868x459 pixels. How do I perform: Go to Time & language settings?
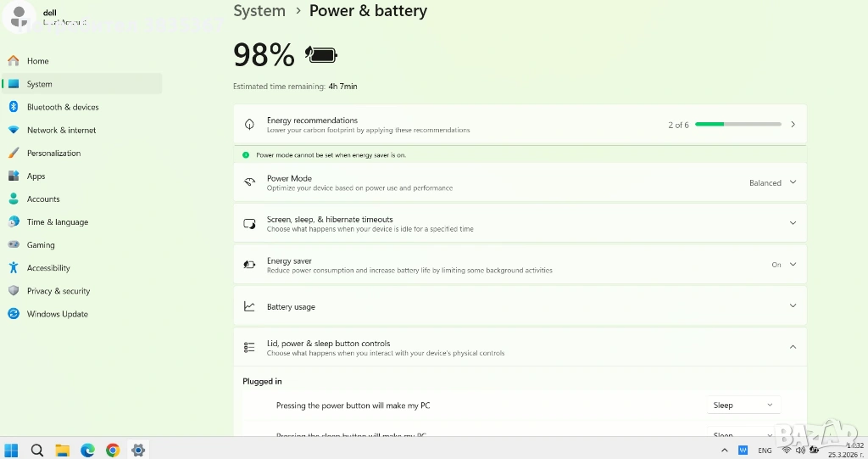click(x=57, y=221)
